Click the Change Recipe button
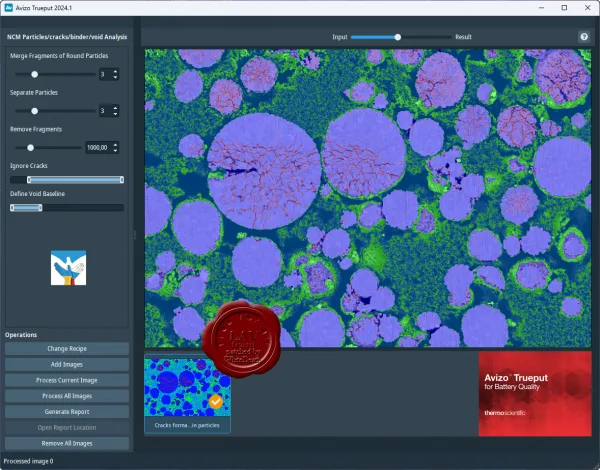The height and width of the screenshot is (470, 600). (67, 349)
